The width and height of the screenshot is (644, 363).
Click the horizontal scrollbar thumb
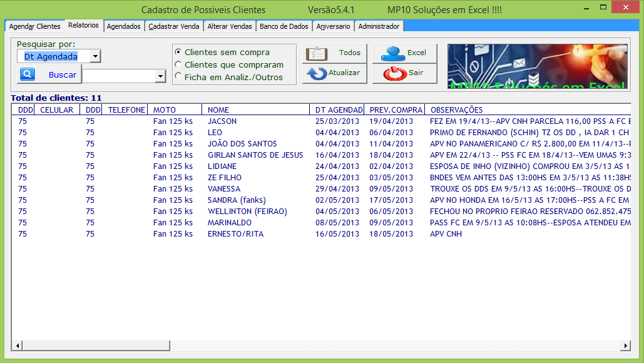click(96, 345)
